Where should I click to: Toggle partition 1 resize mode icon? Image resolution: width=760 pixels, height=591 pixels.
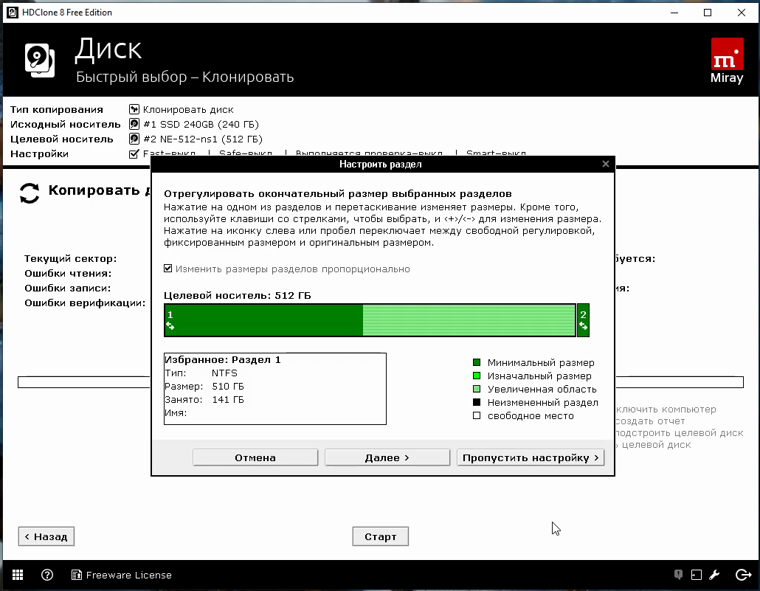(x=170, y=326)
